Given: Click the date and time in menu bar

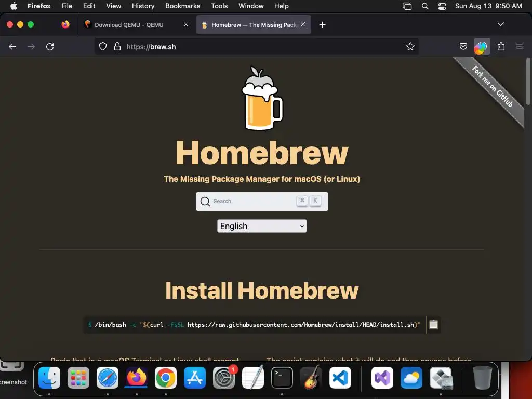Looking at the screenshot, I should click(x=488, y=6).
